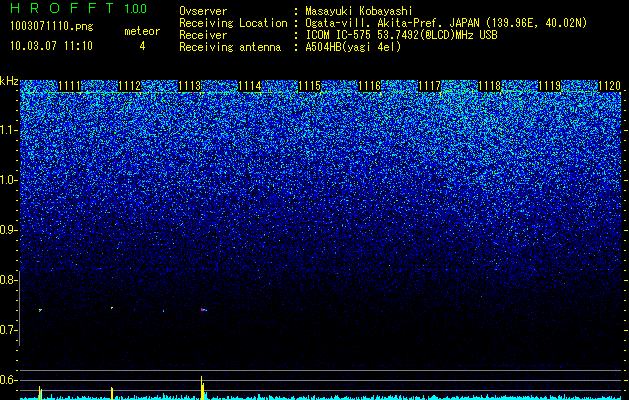Image resolution: width=629 pixels, height=400 pixels.
Task: Click the Ogata-vill. Akita-Pref. JAPAN location text
Action: pos(446,23)
